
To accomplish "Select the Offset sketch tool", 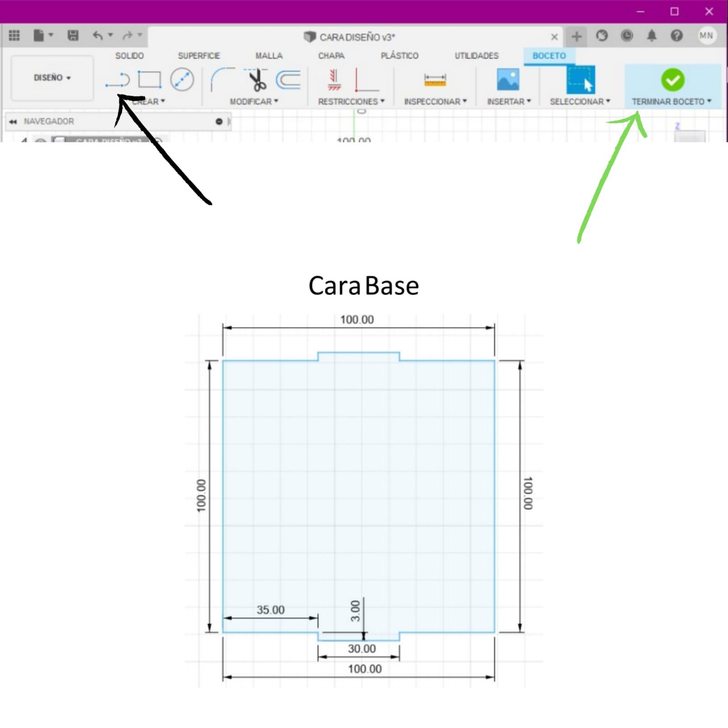I will (289, 80).
